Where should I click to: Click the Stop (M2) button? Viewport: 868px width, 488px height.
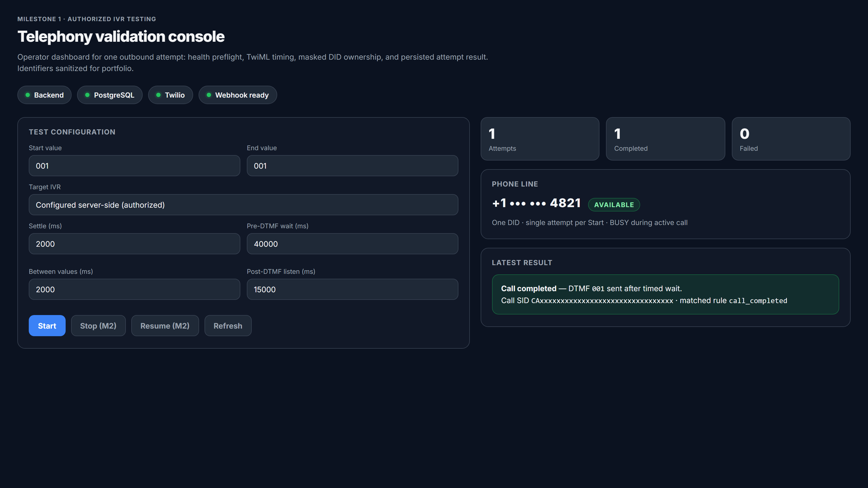pyautogui.click(x=98, y=325)
